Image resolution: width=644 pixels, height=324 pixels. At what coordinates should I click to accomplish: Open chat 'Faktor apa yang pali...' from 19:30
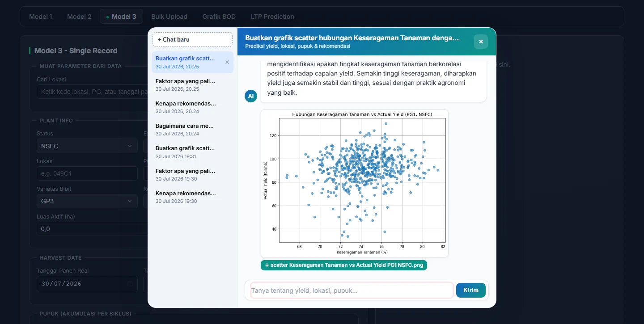coord(192,175)
